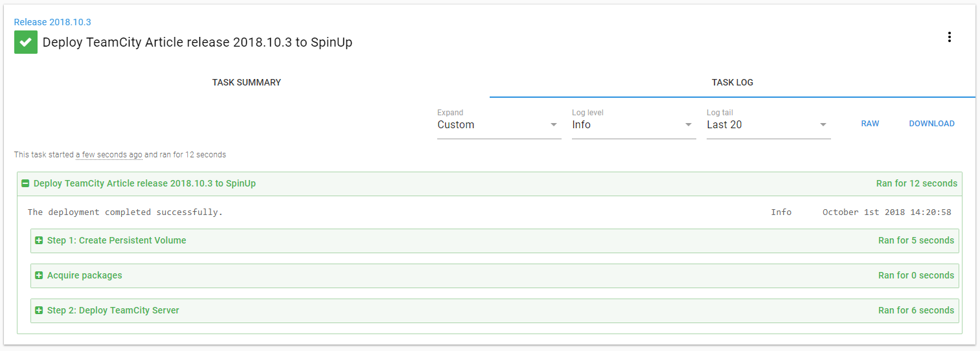Open the Log tail dropdown arrow
980x351 pixels.
click(x=823, y=125)
